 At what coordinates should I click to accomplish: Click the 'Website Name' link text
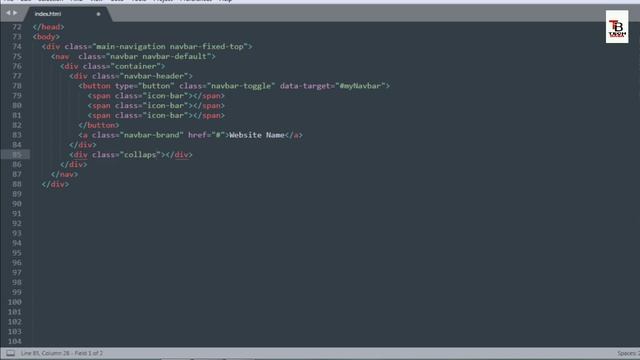coord(257,135)
